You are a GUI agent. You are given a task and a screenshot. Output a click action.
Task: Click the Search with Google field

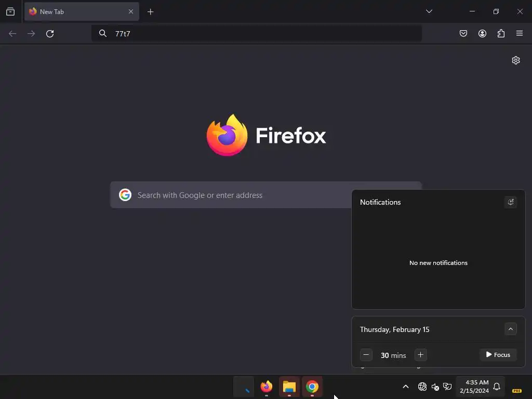tap(265, 195)
